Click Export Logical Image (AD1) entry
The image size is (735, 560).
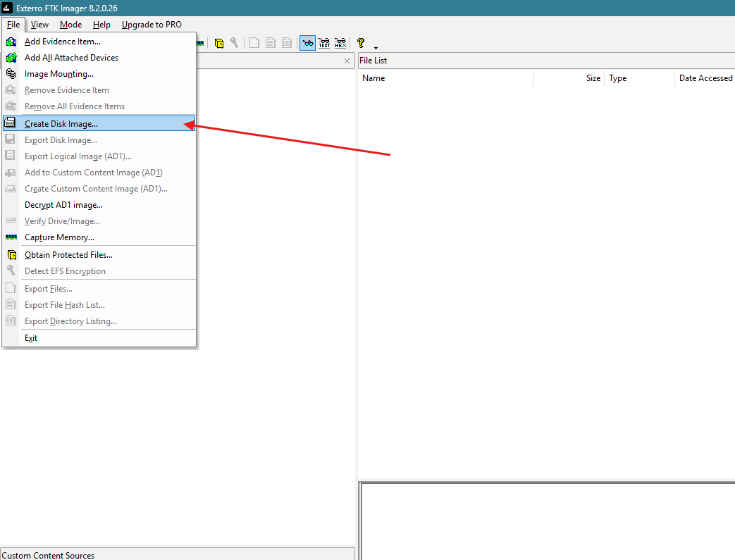click(x=99, y=156)
